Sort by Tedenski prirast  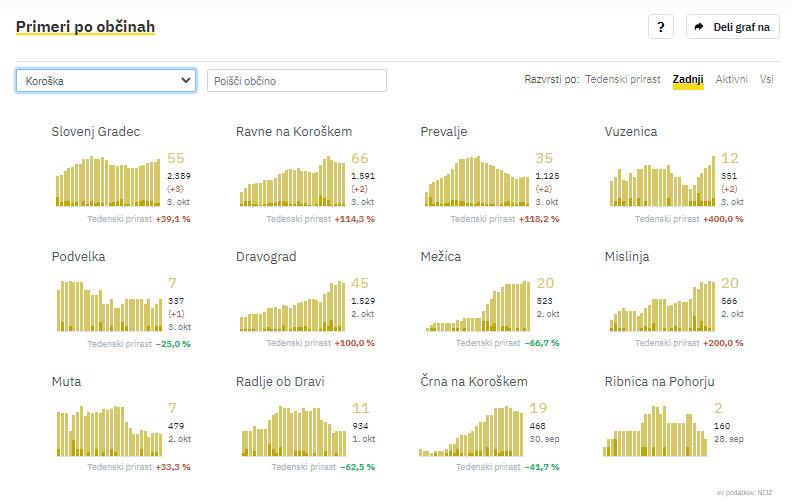(622, 79)
